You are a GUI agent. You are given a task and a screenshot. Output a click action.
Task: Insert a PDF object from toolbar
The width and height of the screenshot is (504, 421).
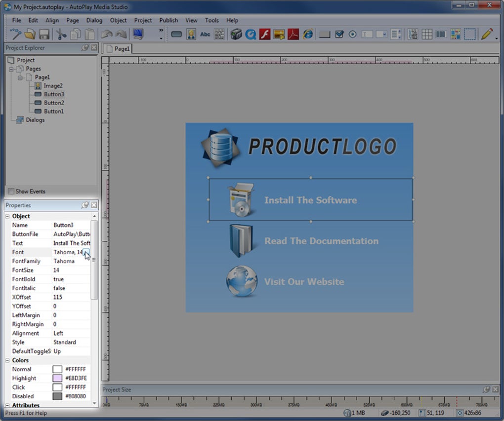click(294, 34)
